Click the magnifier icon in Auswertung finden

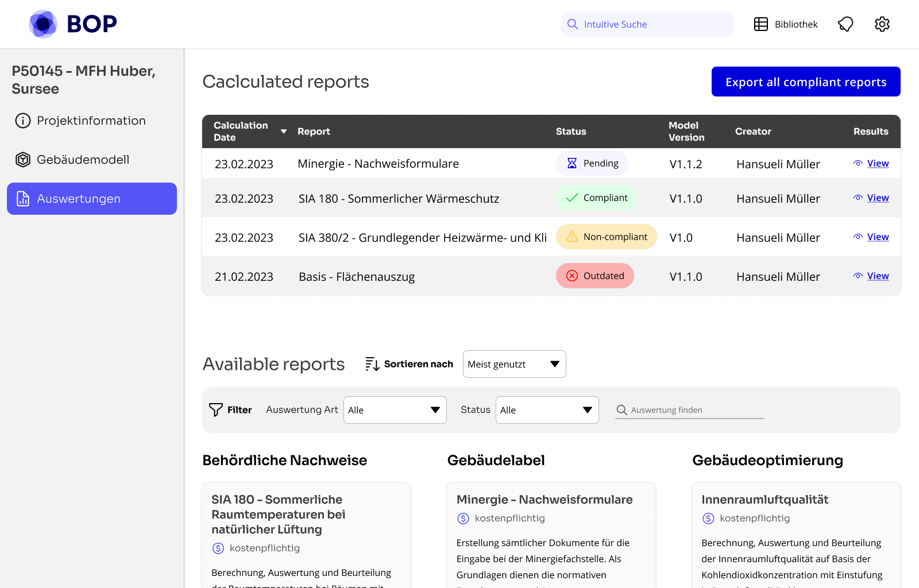(x=622, y=410)
